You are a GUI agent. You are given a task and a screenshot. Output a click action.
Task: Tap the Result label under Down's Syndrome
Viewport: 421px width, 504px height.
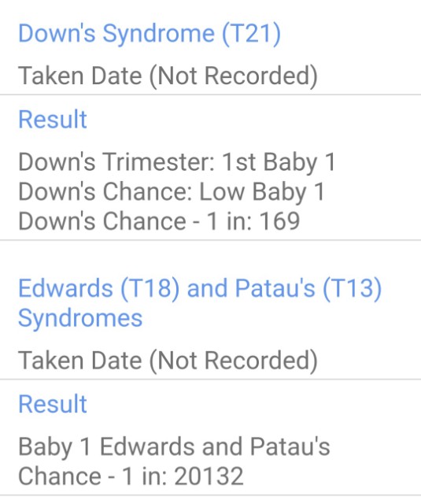click(53, 119)
